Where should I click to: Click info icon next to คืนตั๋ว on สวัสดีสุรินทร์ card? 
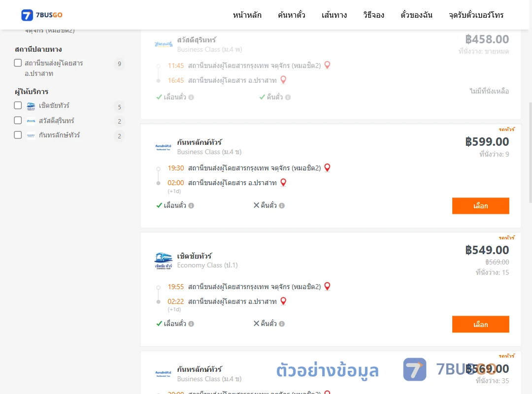pos(288,98)
